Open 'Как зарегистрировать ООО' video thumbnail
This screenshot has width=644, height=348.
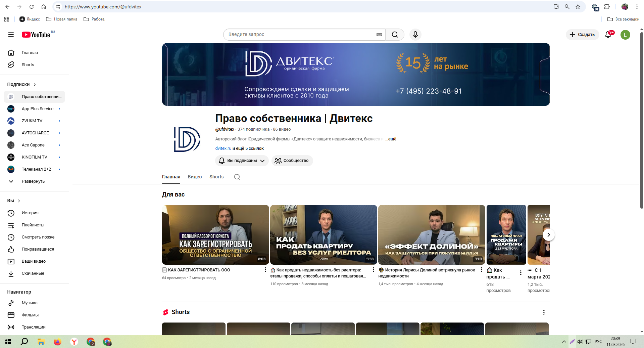tap(215, 234)
